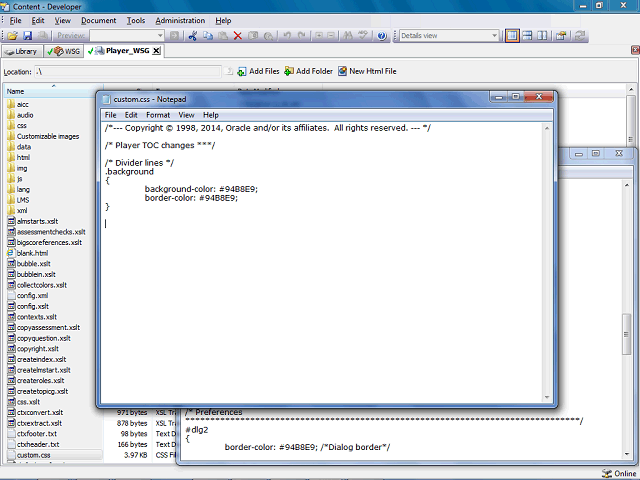Click the Paste toolbar icon
The image size is (640, 480).
[x=223, y=36]
